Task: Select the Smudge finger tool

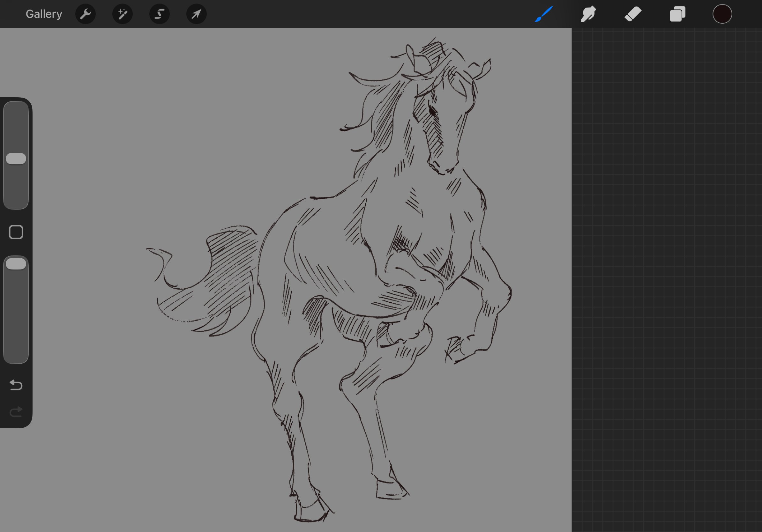Action: 588,14
